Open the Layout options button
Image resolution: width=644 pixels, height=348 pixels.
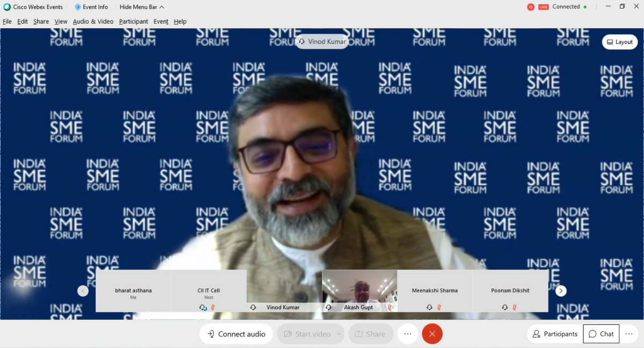pos(620,42)
